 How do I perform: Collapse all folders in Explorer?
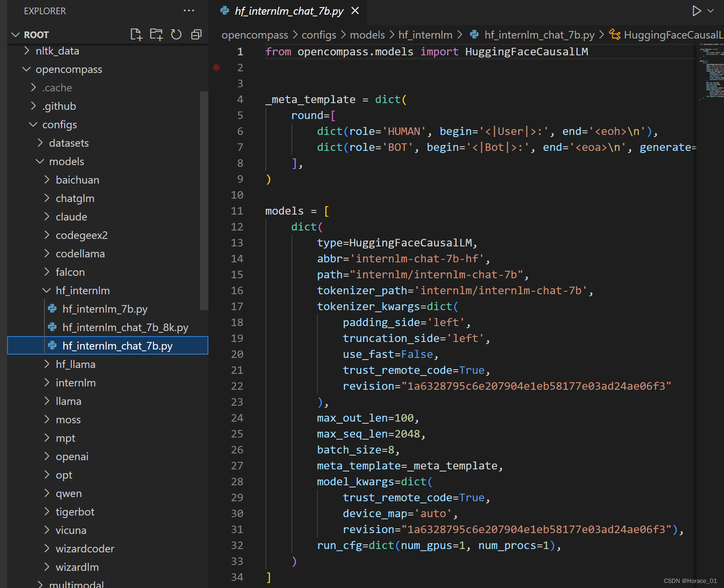pos(196,34)
